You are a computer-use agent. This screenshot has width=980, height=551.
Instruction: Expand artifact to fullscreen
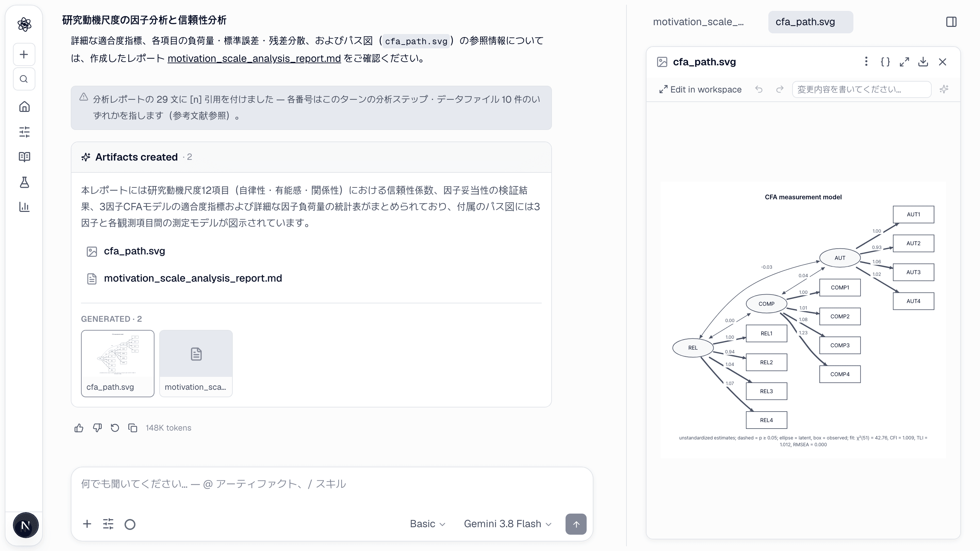click(x=904, y=62)
